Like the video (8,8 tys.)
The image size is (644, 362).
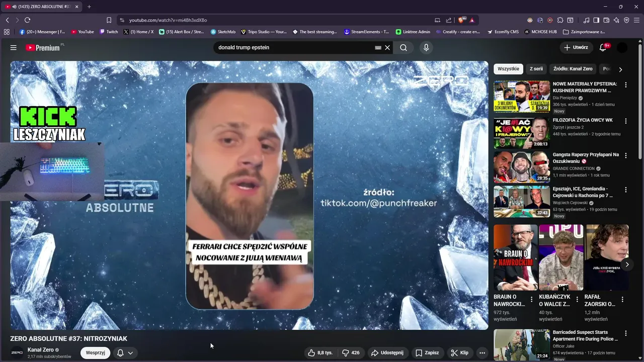[x=320, y=352]
